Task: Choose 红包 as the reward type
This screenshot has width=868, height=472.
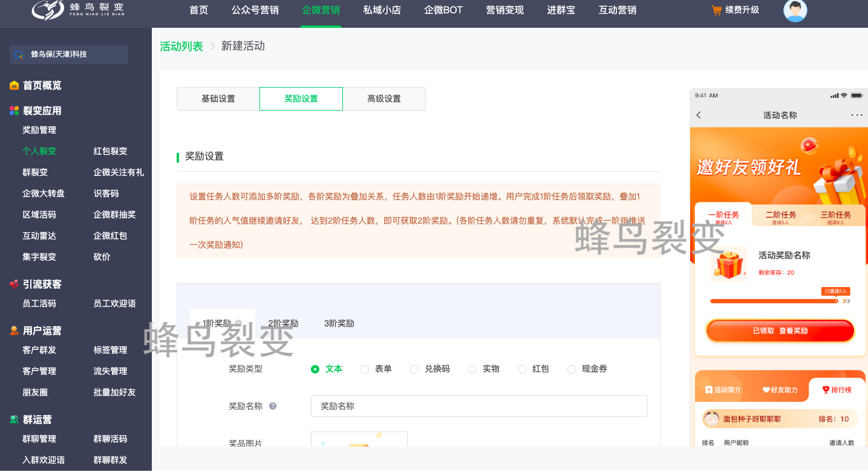Action: (x=522, y=369)
